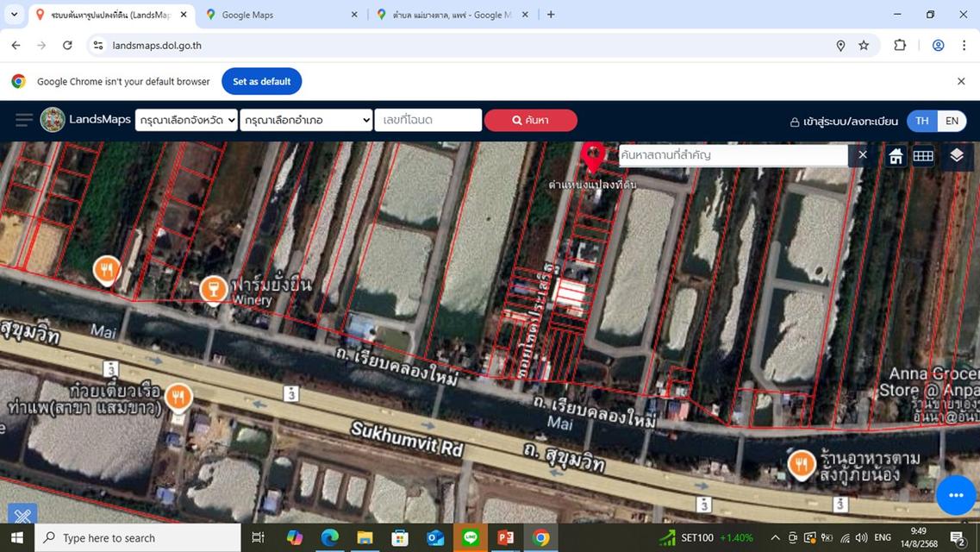Clear the place search with the X button
Screen dimensions: 980x552
coord(861,155)
